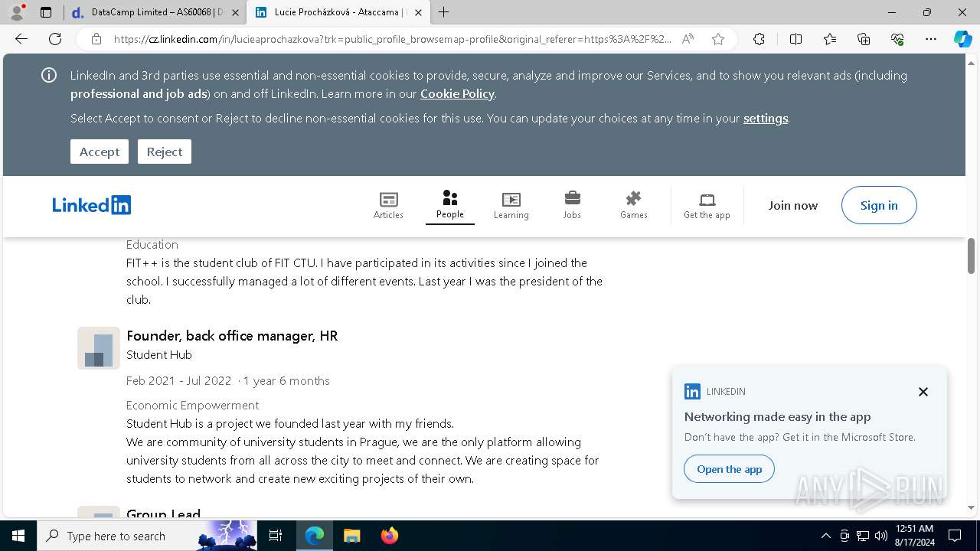Open a new tab with plus button

click(x=444, y=12)
